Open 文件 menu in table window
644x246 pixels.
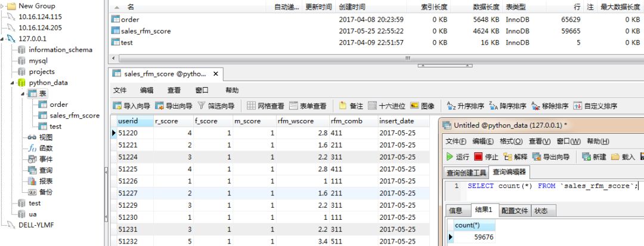120,90
